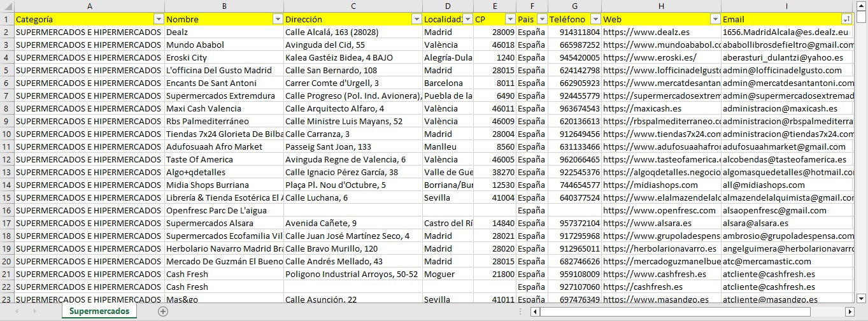The image size is (868, 321).
Task: Click the previous sheet navigation arrow
Action: pos(17,311)
